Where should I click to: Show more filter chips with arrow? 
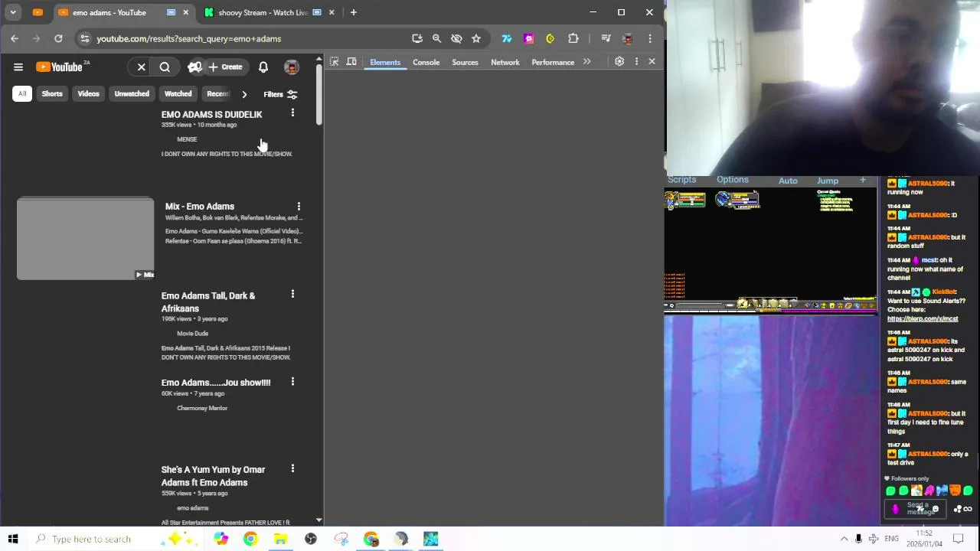[x=244, y=94]
